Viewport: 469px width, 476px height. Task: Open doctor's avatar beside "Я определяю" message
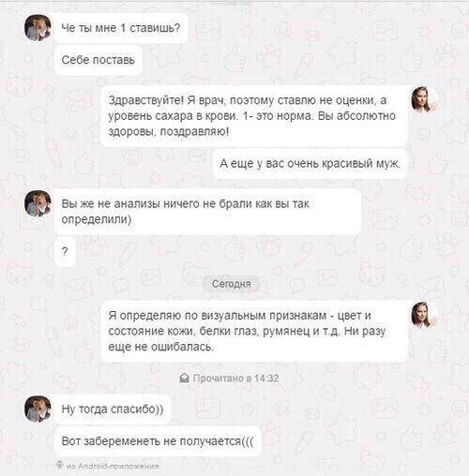coord(424,315)
